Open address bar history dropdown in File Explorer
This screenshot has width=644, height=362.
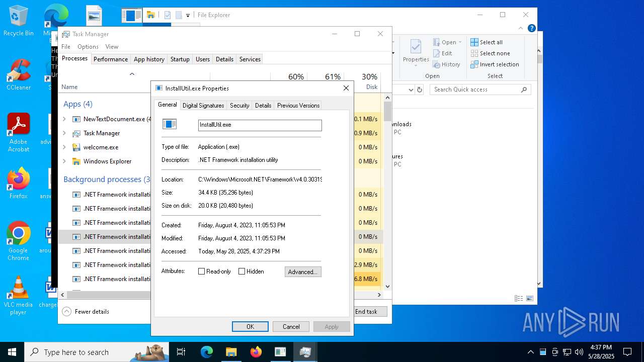tap(411, 89)
